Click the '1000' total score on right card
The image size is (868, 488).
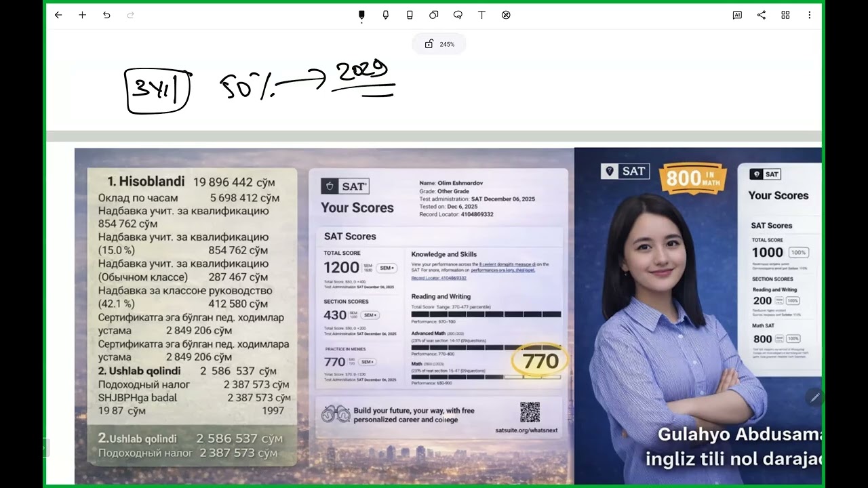767,252
